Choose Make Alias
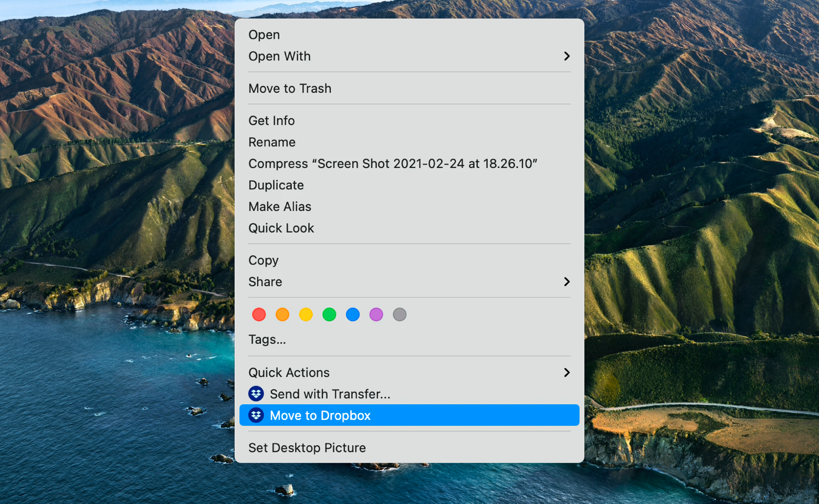Viewport: 819px width, 504px height. 409,207
